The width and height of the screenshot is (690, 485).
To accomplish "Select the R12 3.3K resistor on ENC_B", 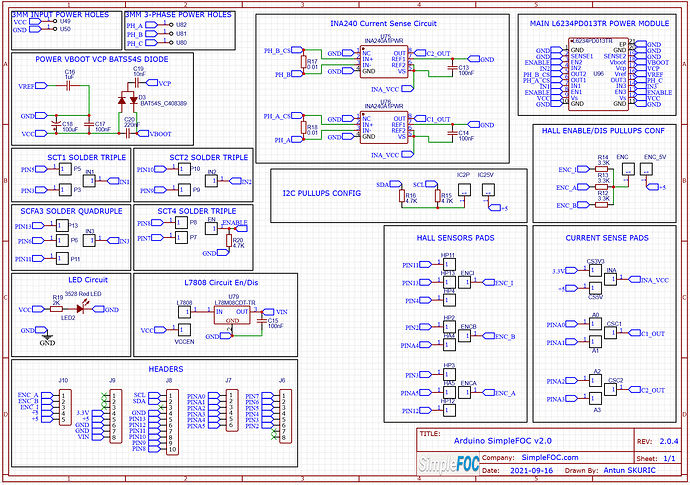I will pos(602,205).
